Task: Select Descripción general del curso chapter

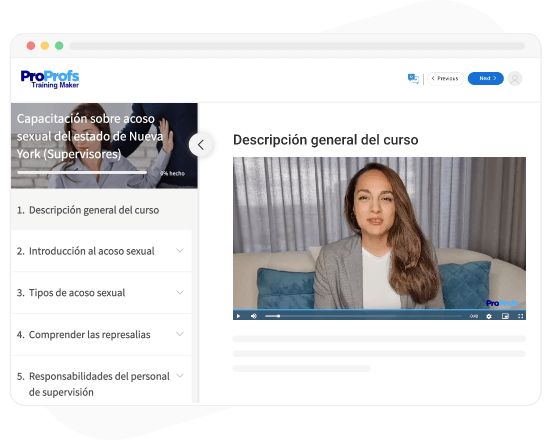Action: [x=102, y=210]
